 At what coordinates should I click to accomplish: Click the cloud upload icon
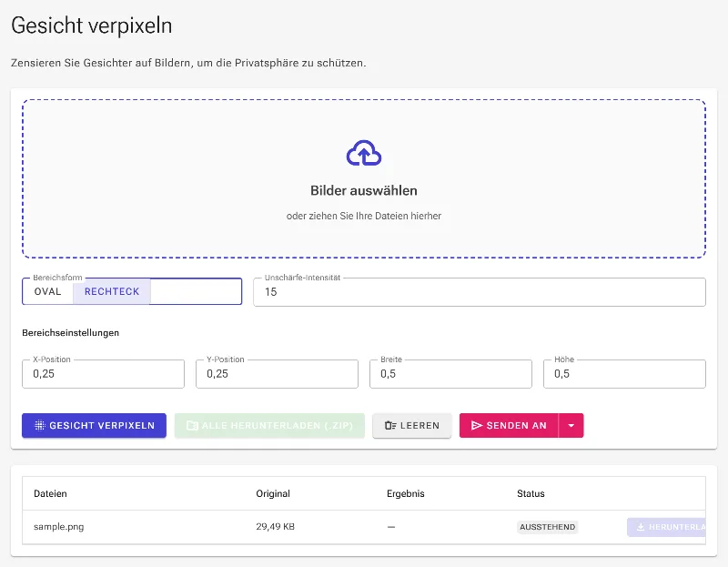tap(364, 153)
